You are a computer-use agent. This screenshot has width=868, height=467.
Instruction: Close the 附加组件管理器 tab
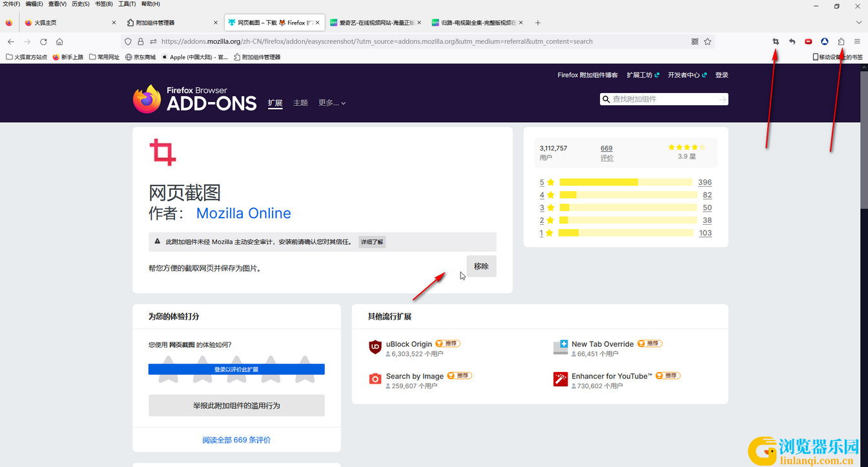click(x=216, y=23)
